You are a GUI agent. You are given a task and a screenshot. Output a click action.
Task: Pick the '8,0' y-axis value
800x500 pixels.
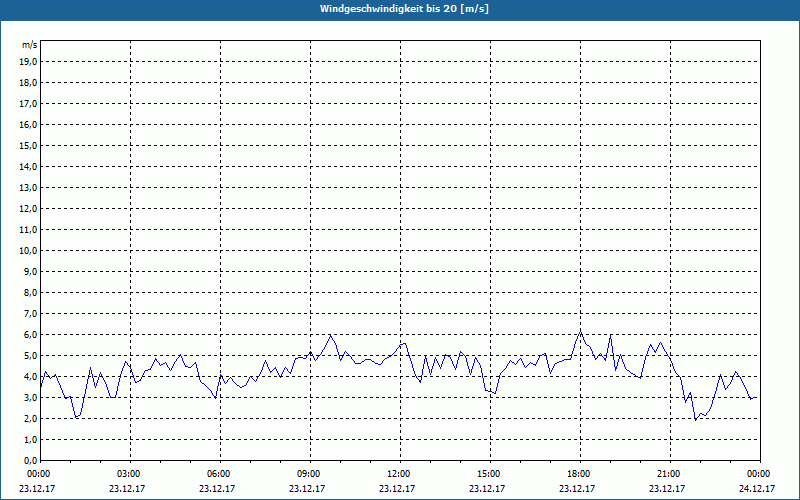(x=31, y=292)
